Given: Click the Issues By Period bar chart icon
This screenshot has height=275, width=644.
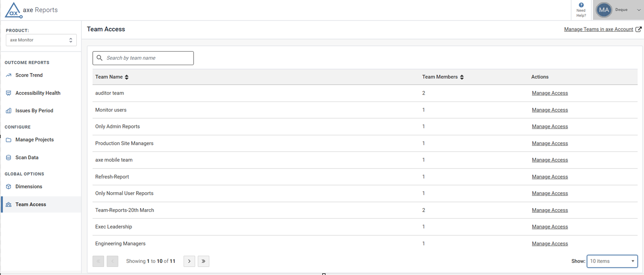Looking at the screenshot, I should [8, 111].
